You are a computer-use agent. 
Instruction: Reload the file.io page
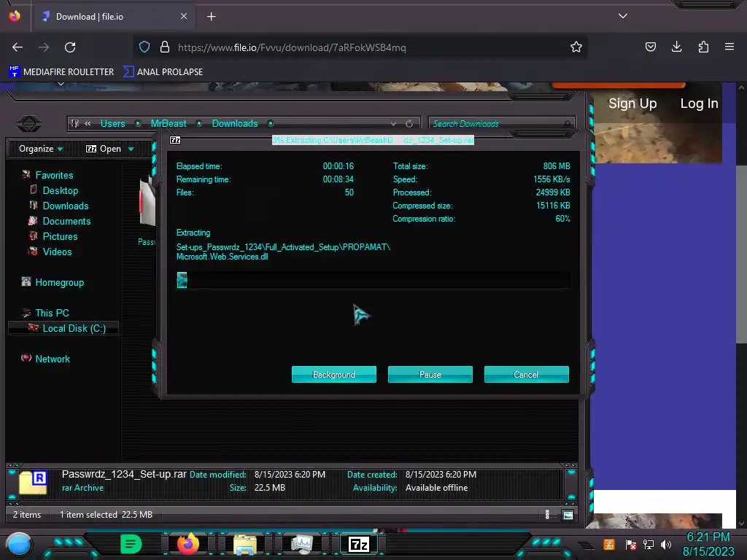[x=70, y=47]
